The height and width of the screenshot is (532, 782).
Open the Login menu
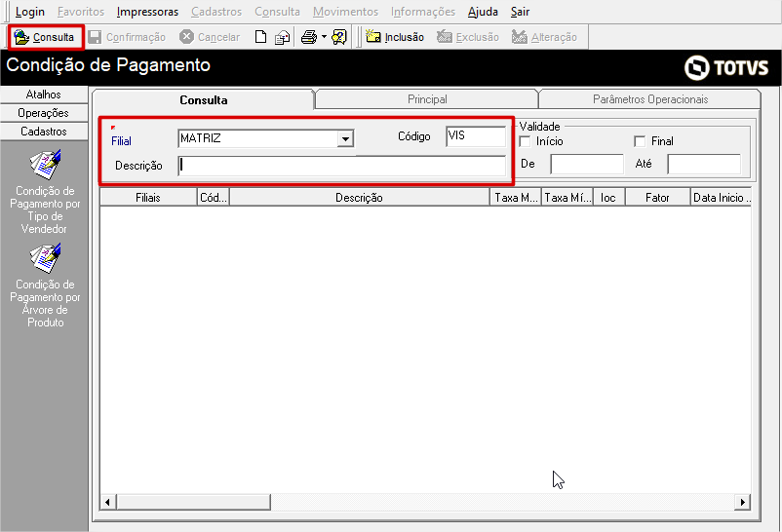[x=30, y=12]
